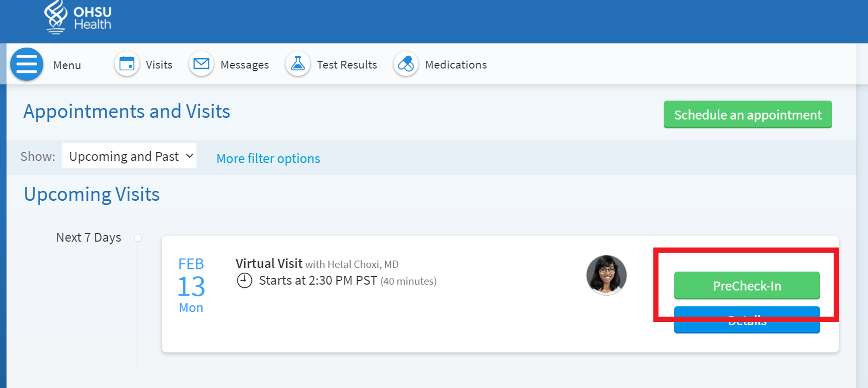Click the 'Menu' text label
The height and width of the screenshot is (388, 868).
point(67,65)
